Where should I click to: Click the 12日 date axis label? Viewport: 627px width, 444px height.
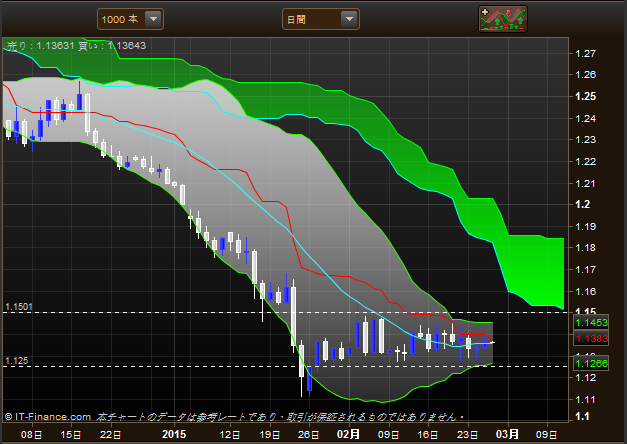tap(230, 435)
